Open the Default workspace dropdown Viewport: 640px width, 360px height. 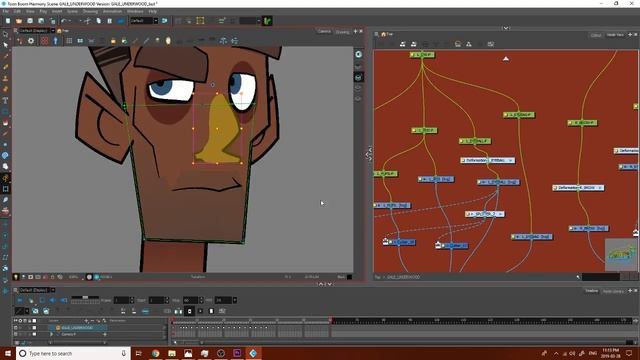coord(156,21)
